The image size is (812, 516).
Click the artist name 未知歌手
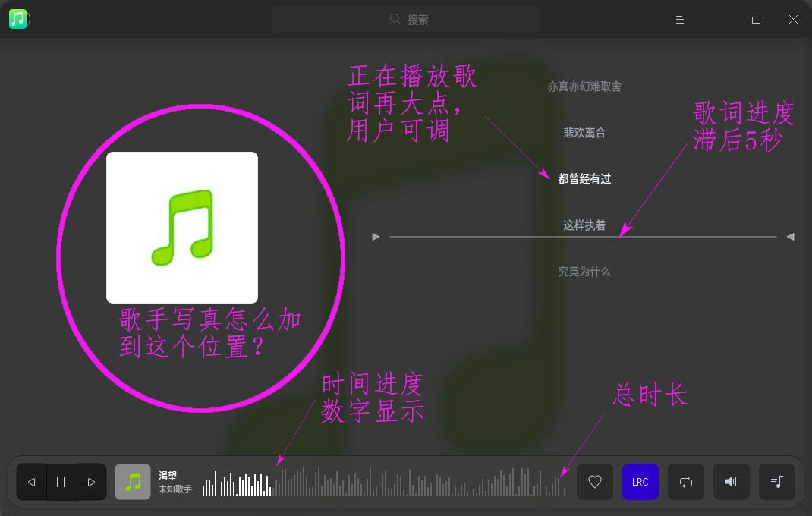pos(175,489)
